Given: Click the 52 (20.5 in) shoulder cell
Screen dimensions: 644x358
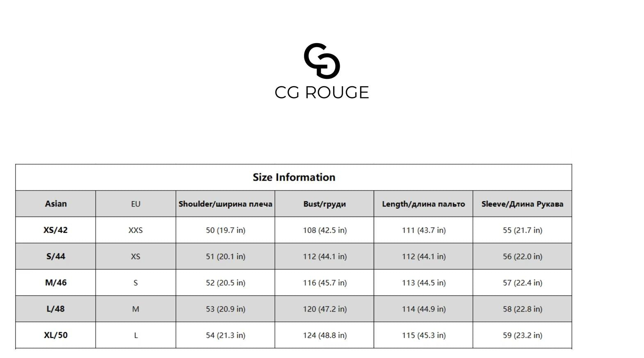Looking at the screenshot, I should 225,283.
